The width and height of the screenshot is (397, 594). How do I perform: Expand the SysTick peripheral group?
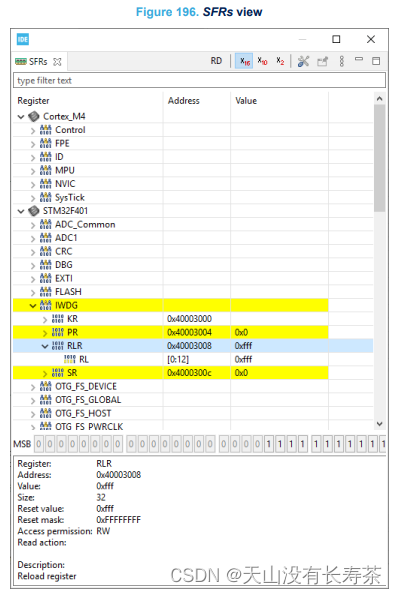33,198
